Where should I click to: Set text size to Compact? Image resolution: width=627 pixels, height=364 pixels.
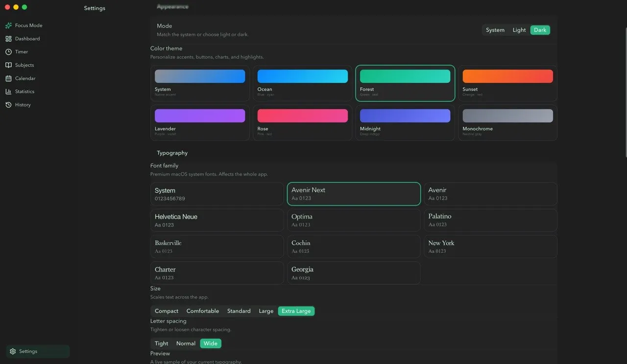[167, 311]
